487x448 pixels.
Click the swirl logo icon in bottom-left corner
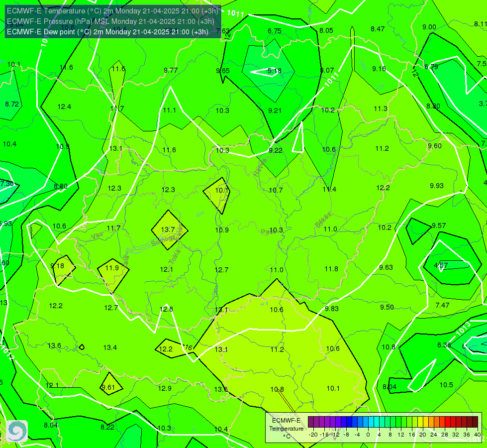click(17, 431)
